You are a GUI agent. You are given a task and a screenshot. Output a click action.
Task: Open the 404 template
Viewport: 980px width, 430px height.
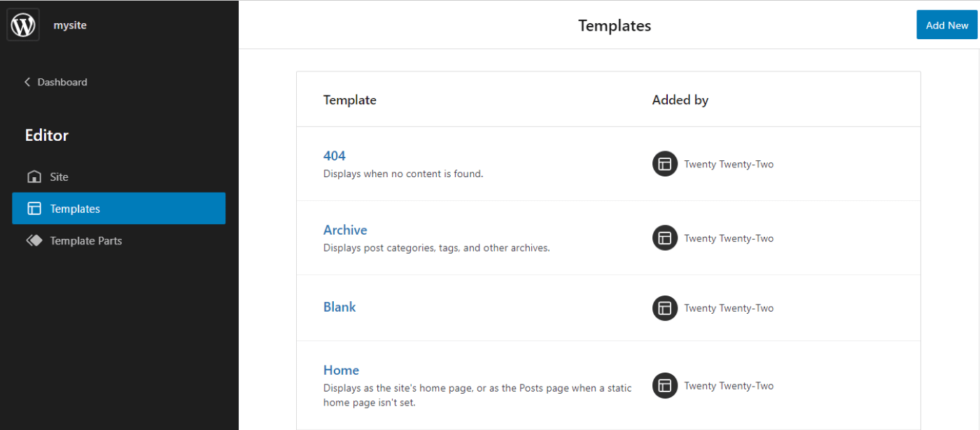[x=334, y=155]
